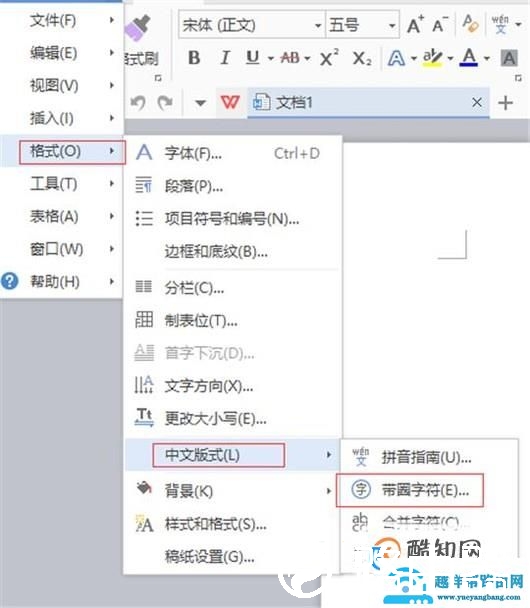Image resolution: width=530 pixels, height=608 pixels.
Task: Apply text effect outline A icon
Action: click(396, 58)
